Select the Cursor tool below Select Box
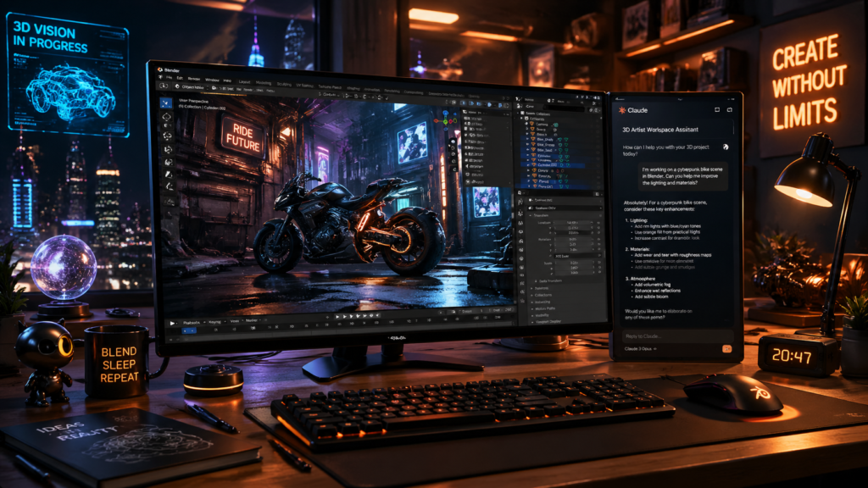This screenshot has width=868, height=488. [167, 117]
